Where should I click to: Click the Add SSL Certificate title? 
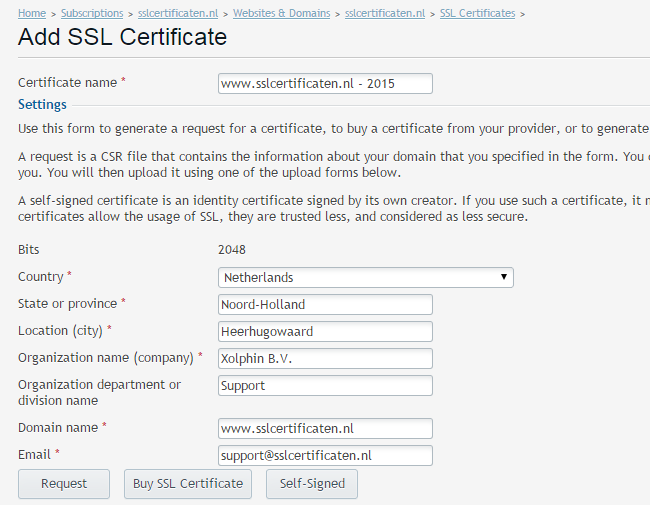(x=122, y=37)
